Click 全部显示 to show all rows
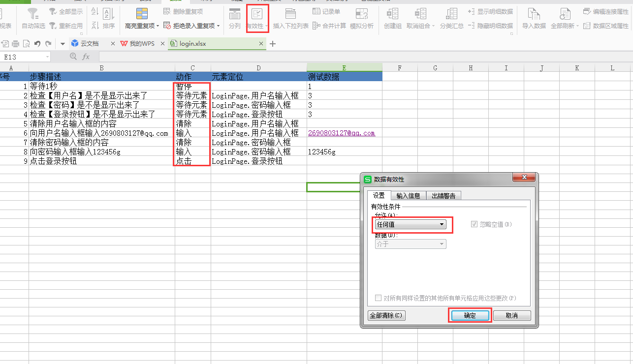 (66, 11)
